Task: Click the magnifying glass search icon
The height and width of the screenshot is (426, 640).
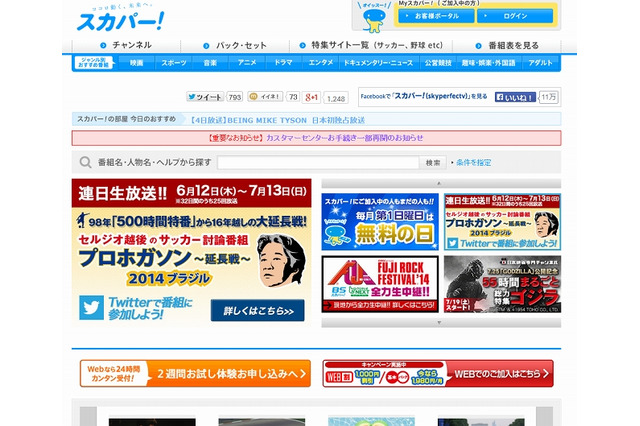Action: tap(85, 162)
